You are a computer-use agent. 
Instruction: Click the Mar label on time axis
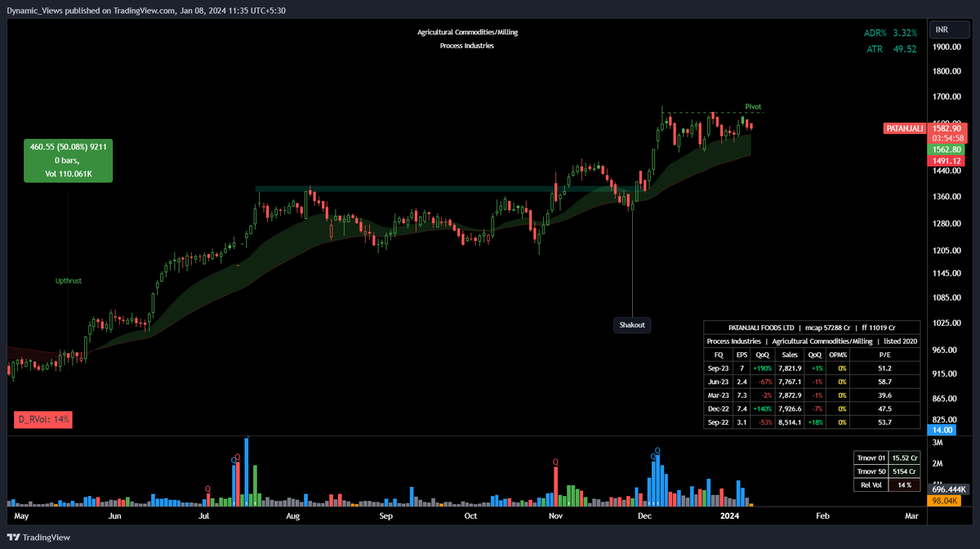(911, 516)
